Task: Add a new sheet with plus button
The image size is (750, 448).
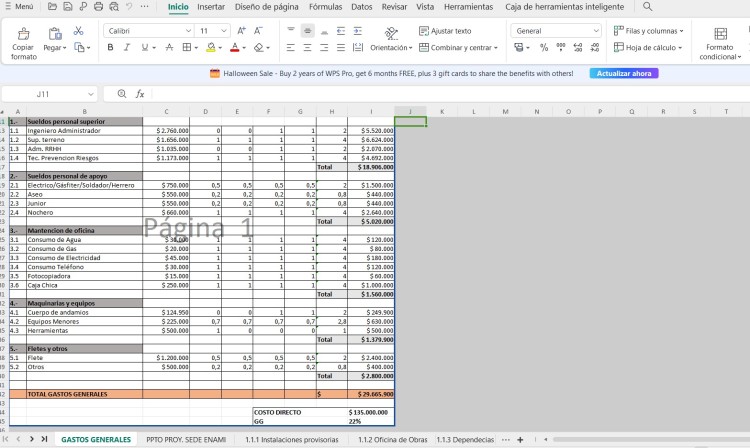Action: click(520, 439)
